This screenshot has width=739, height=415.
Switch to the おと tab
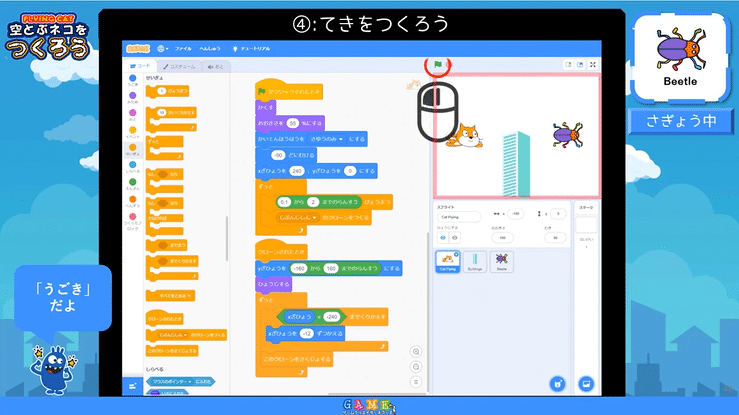click(215, 67)
